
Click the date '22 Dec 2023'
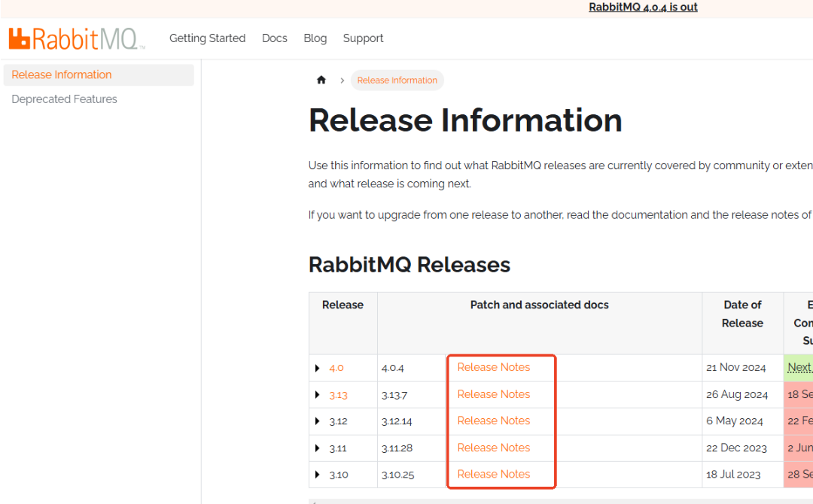tap(736, 448)
